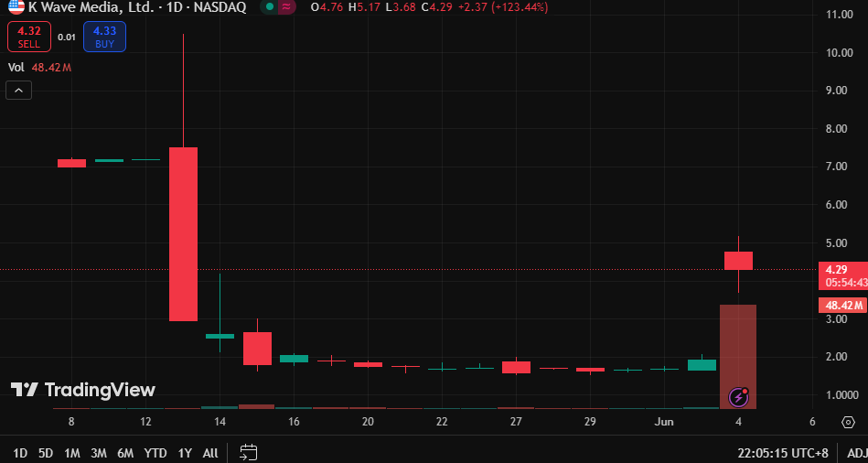Screen dimensions: 868x463
Task: Click the 0.01 spread value
Action: (x=67, y=38)
